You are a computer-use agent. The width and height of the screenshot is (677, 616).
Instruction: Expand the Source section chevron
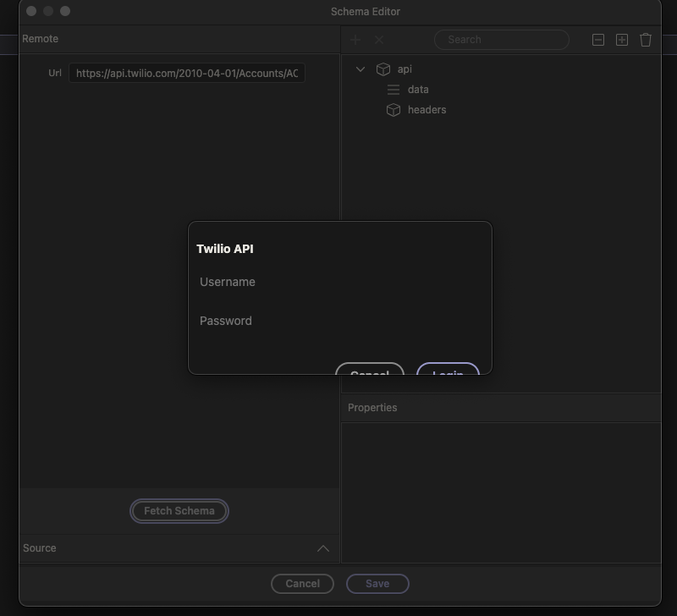322,548
